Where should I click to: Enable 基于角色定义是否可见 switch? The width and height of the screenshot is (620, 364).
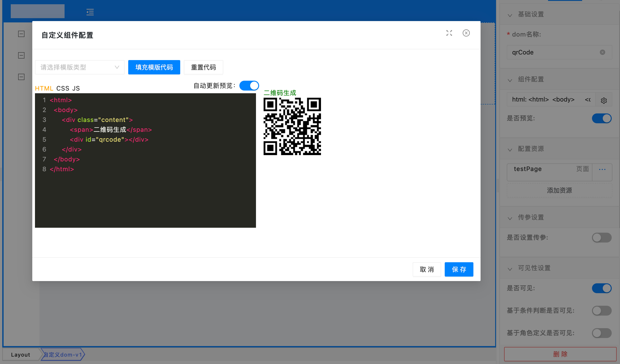pyautogui.click(x=602, y=333)
